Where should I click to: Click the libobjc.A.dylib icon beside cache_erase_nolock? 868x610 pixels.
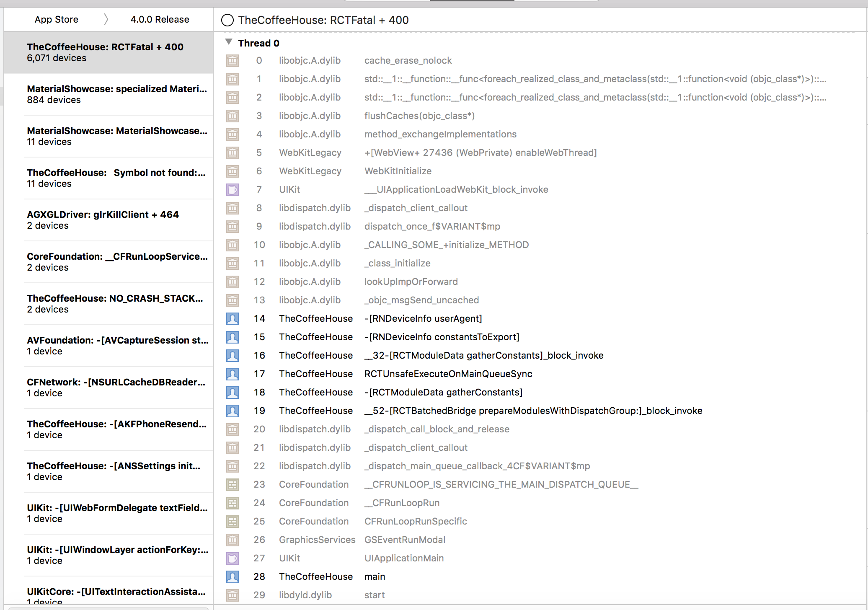point(232,60)
